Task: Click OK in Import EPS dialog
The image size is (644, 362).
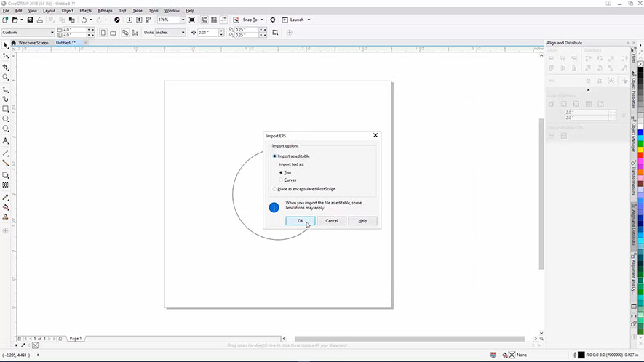Action: pyautogui.click(x=300, y=220)
